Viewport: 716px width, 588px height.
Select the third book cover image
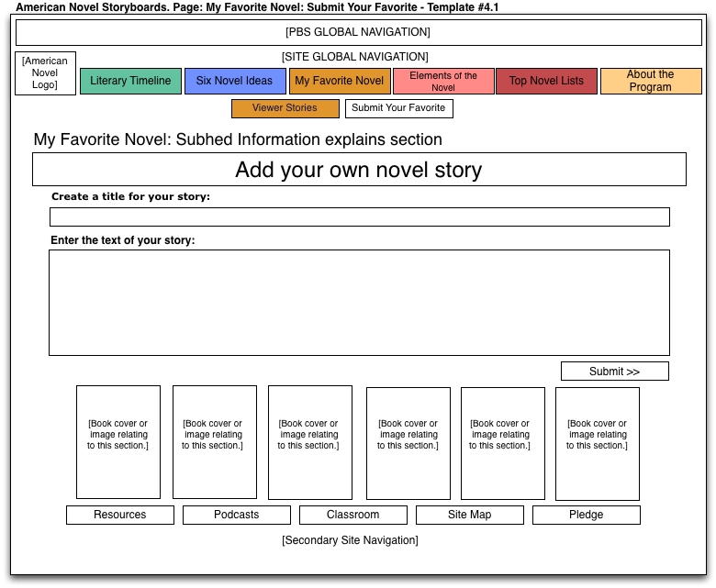309,442
